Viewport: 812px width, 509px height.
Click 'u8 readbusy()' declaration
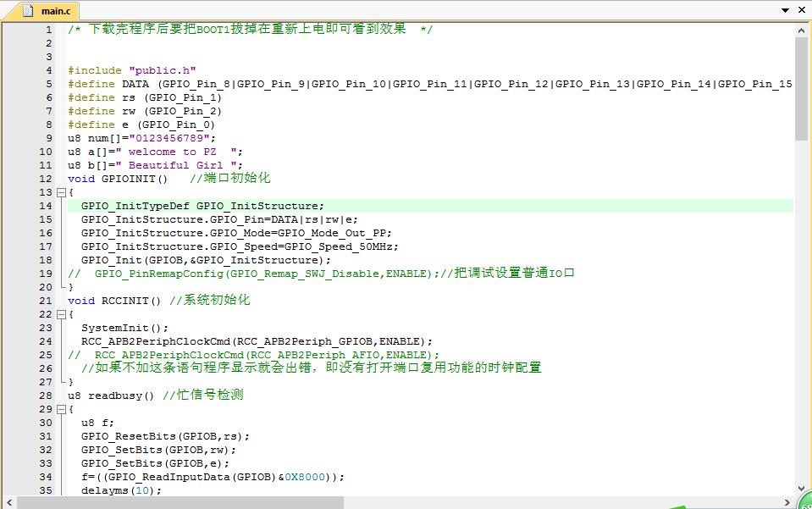point(111,396)
